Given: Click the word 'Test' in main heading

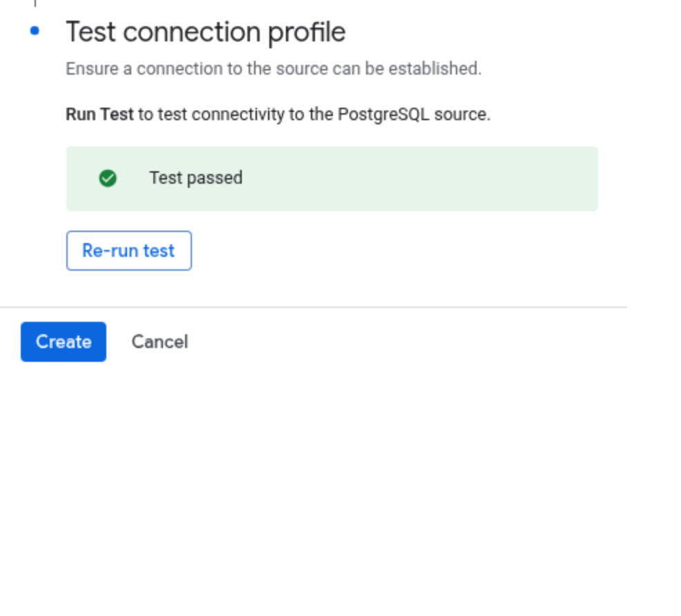Looking at the screenshot, I should [x=90, y=32].
